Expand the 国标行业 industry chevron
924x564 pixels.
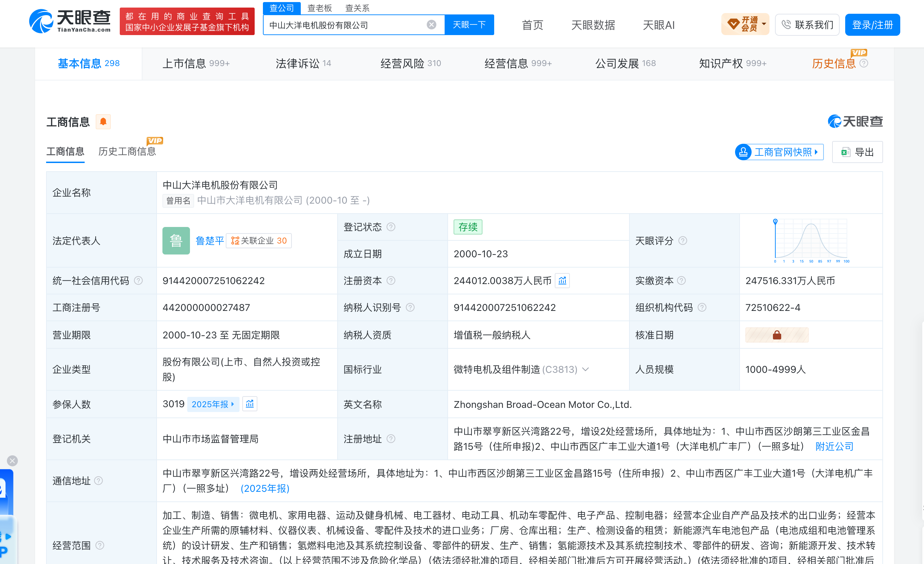(585, 369)
